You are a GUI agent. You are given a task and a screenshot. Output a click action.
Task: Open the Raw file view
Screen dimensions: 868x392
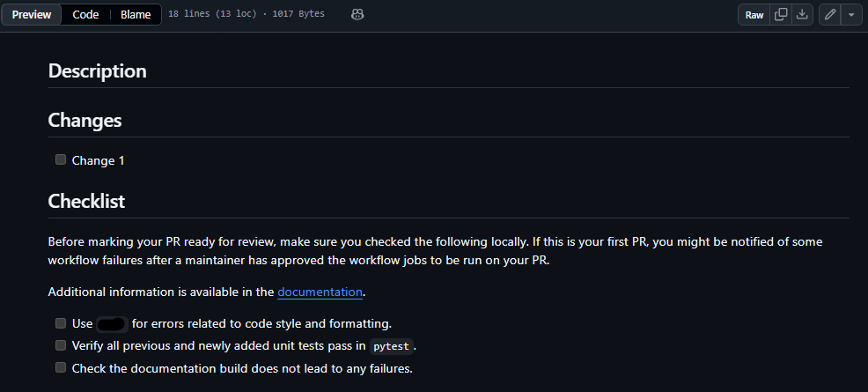point(754,15)
